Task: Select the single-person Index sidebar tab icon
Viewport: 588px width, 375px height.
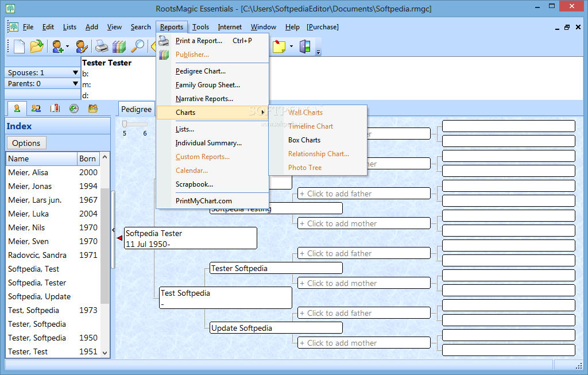Action: (17, 109)
